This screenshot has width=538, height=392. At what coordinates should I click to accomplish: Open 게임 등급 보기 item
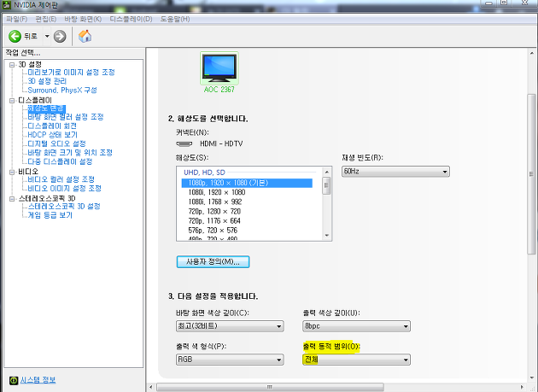point(50,215)
